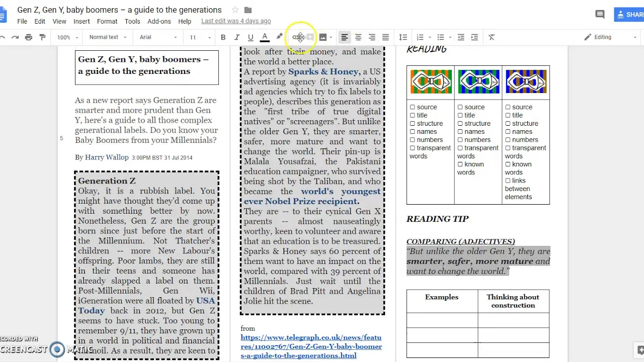This screenshot has height=362, width=644.
Task: Click the move-to-folder icon by title
Action: 248,10
